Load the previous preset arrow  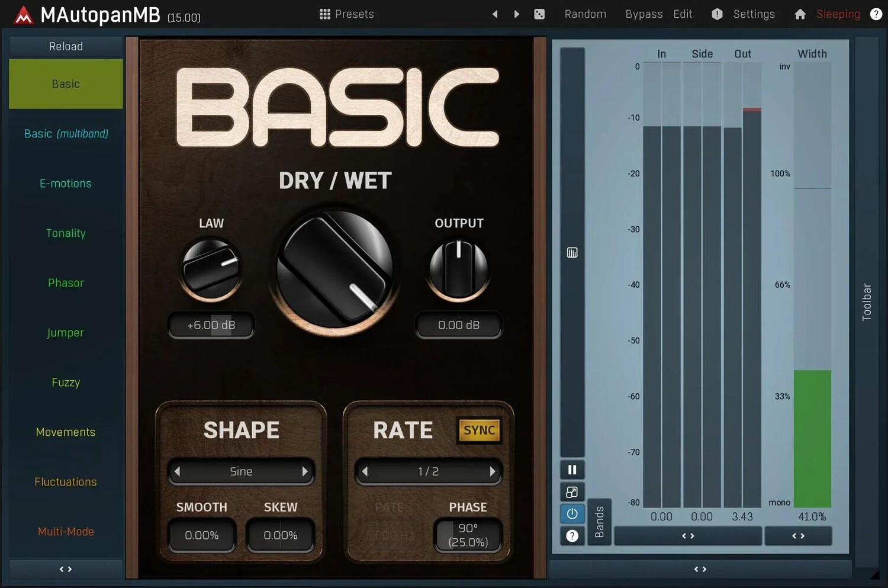(x=495, y=14)
